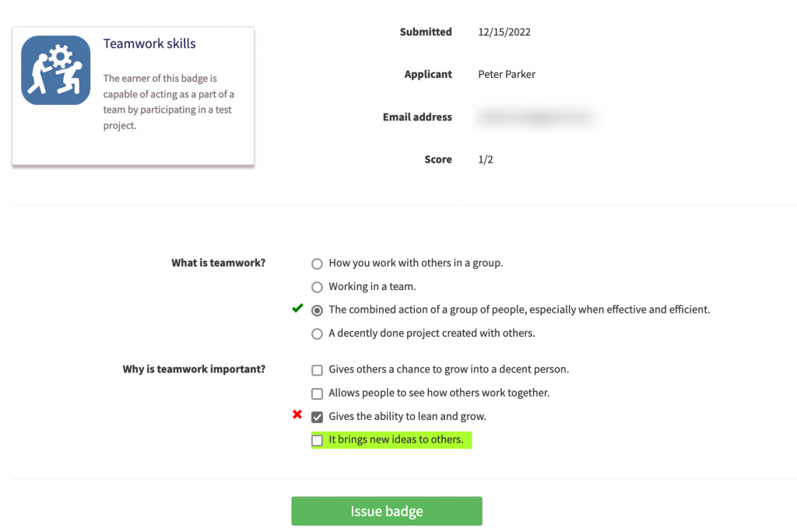
Task: Click the green checkmark icon
Action: [x=297, y=309]
